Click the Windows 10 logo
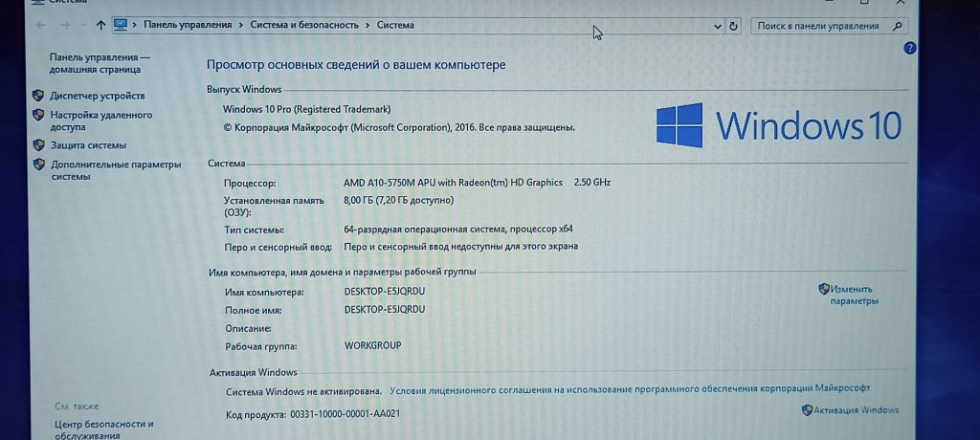Screen dimensions: 980x440 779,125
